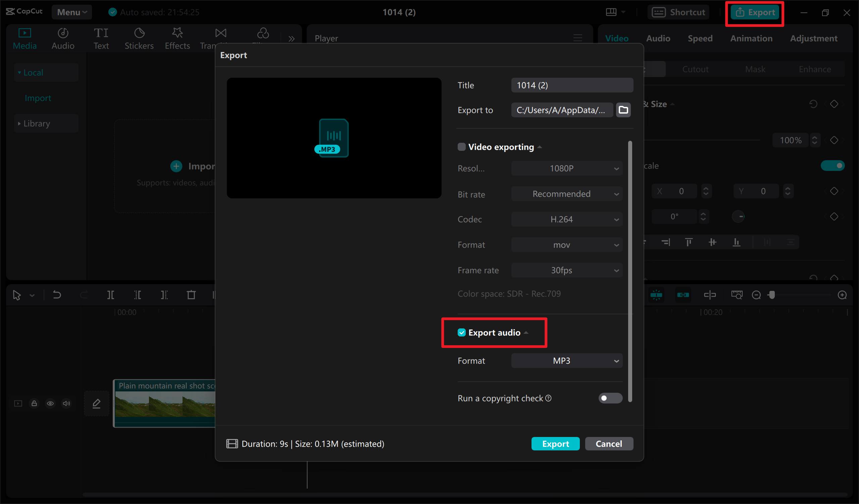Cancel the Export dialog
The height and width of the screenshot is (504, 859).
[x=609, y=443]
